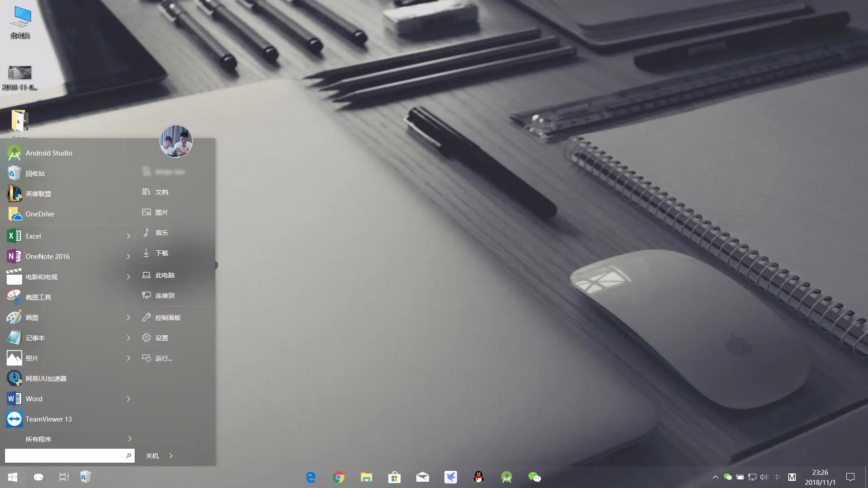Viewport: 868px width, 488px height.
Task: Open 截图工具 snipping tool
Action: 38,297
